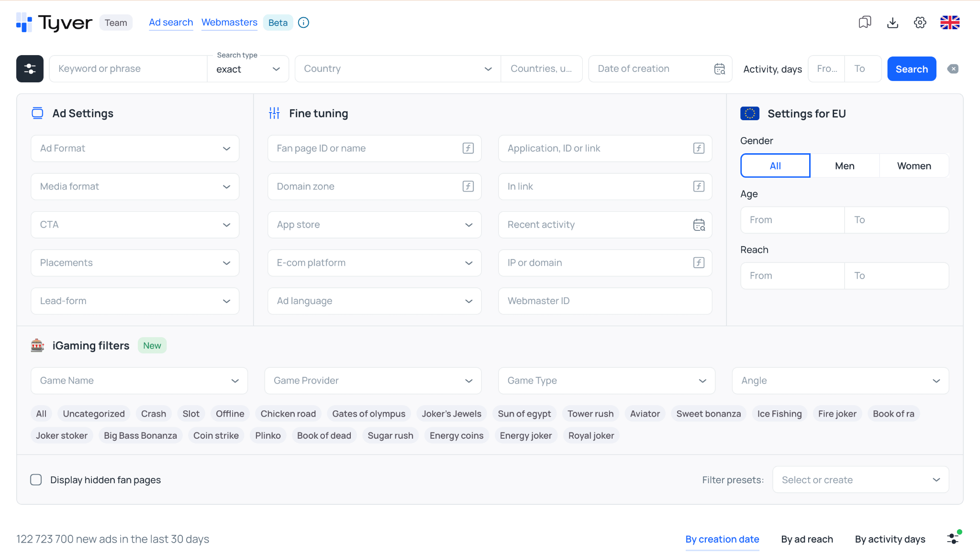
Task: Sort By ad reach tab
Action: 807,539
